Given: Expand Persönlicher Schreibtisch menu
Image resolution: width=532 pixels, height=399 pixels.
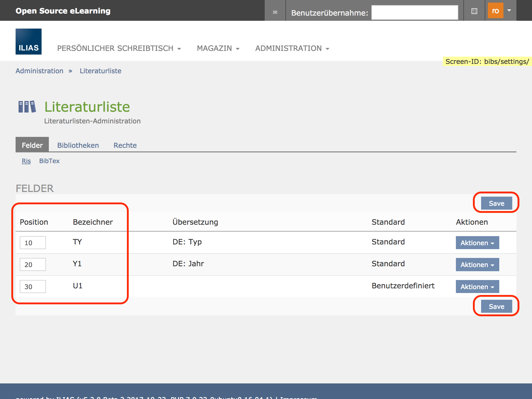Looking at the screenshot, I should pos(119,48).
